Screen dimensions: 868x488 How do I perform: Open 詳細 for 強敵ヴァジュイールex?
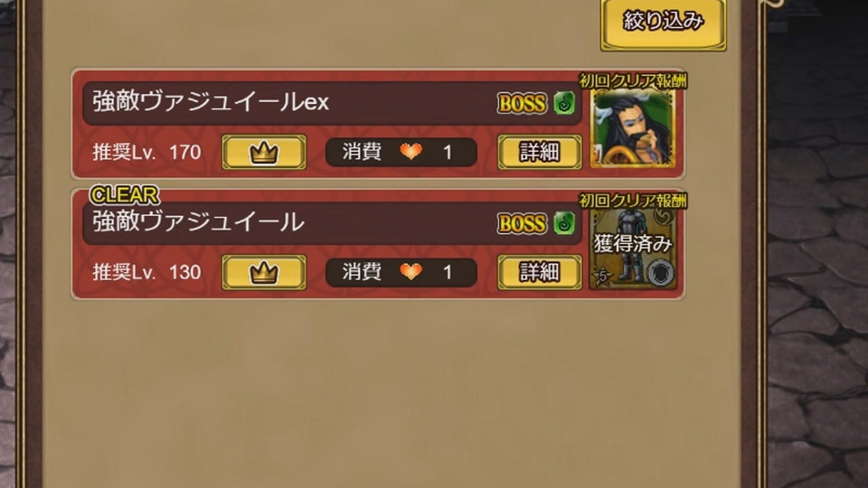point(540,152)
